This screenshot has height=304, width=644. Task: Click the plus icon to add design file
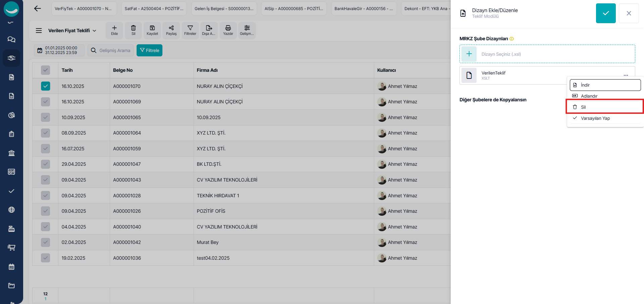click(x=469, y=54)
